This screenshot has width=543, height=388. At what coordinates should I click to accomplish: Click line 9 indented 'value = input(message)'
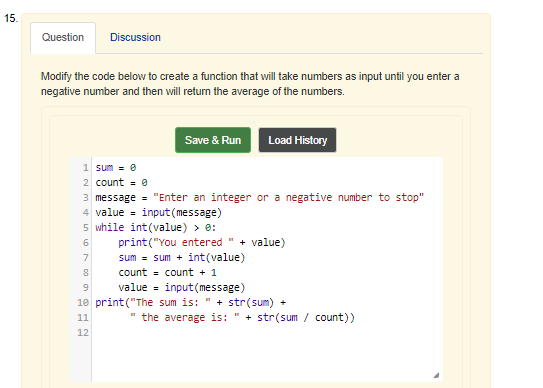181,288
